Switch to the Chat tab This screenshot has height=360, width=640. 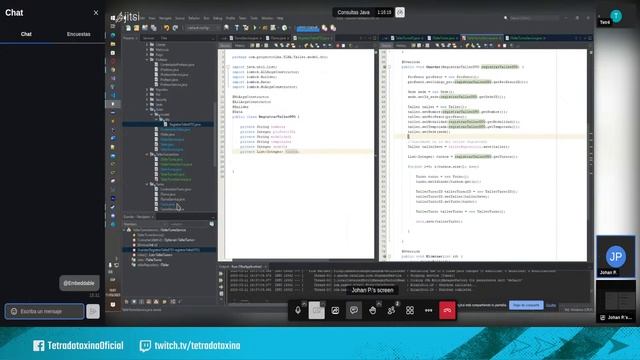[x=26, y=34]
